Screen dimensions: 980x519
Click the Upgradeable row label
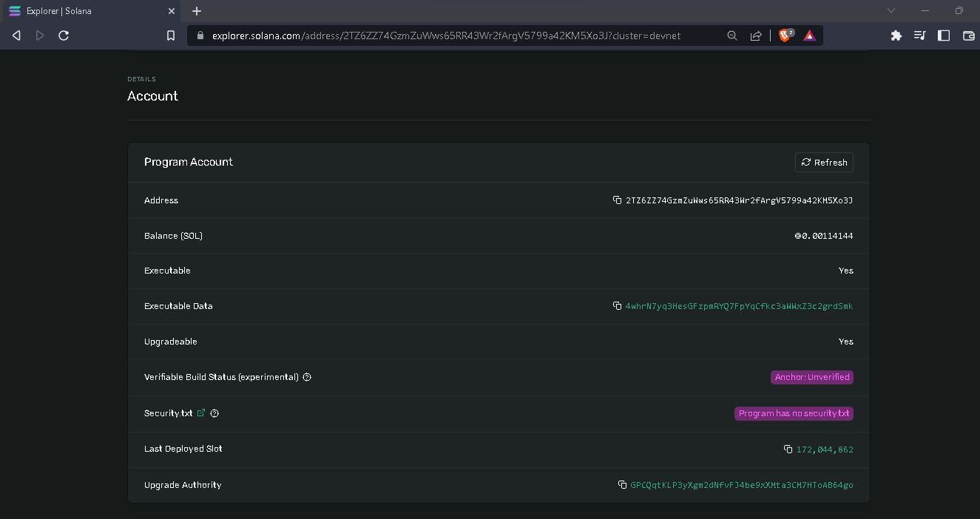[171, 342]
